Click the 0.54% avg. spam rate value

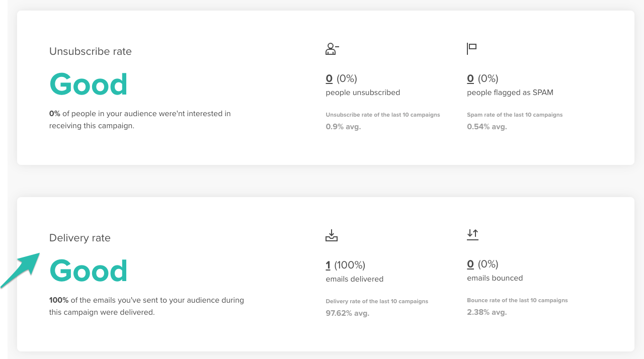[x=487, y=127]
